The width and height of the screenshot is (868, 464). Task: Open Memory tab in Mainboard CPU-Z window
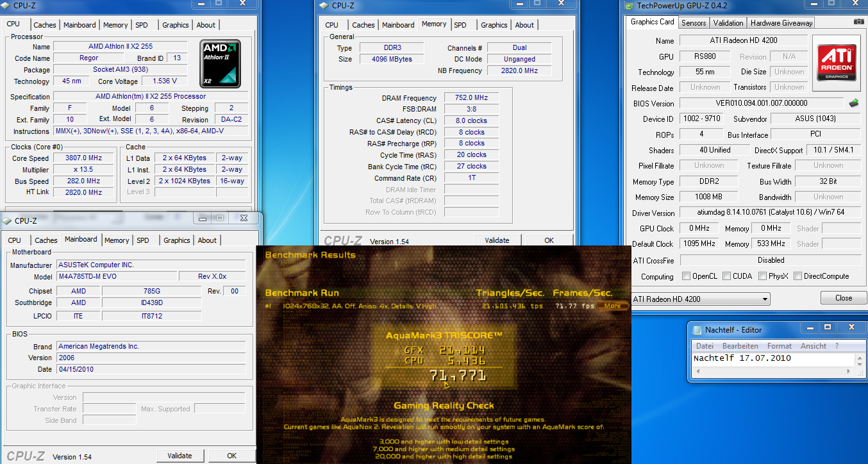coord(117,240)
